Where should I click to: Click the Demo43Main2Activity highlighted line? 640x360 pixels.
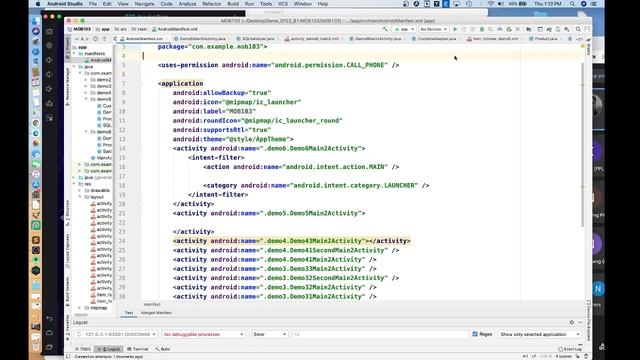click(291, 241)
